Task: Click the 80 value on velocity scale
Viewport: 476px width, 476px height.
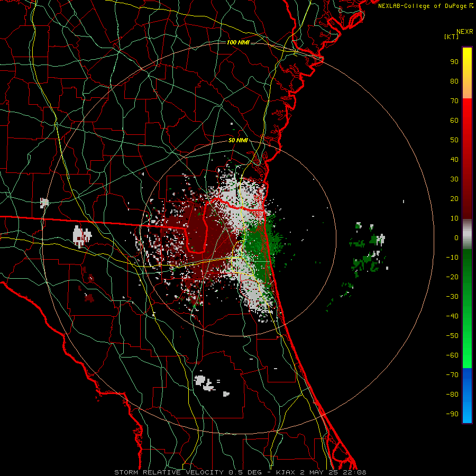Action: tap(454, 81)
